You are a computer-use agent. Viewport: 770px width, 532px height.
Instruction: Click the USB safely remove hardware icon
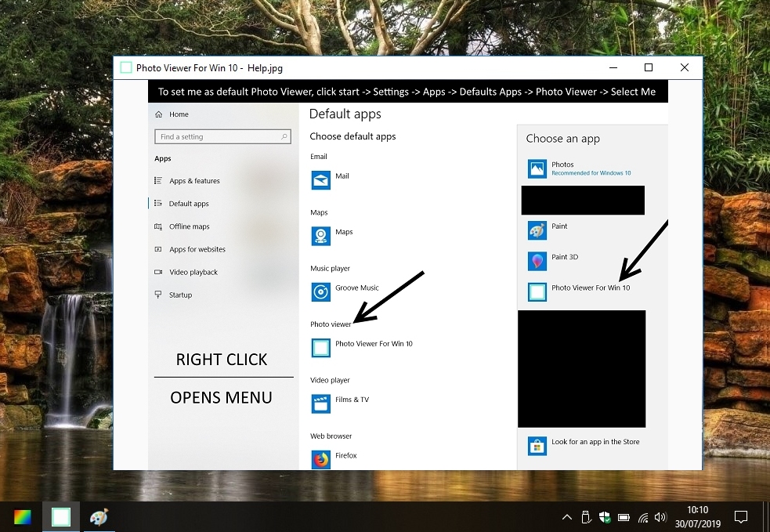[x=585, y=517]
